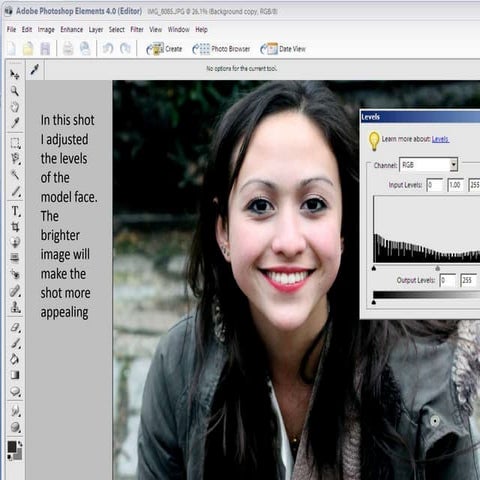
Task: Click the Undo arrow icon
Action: point(108,49)
